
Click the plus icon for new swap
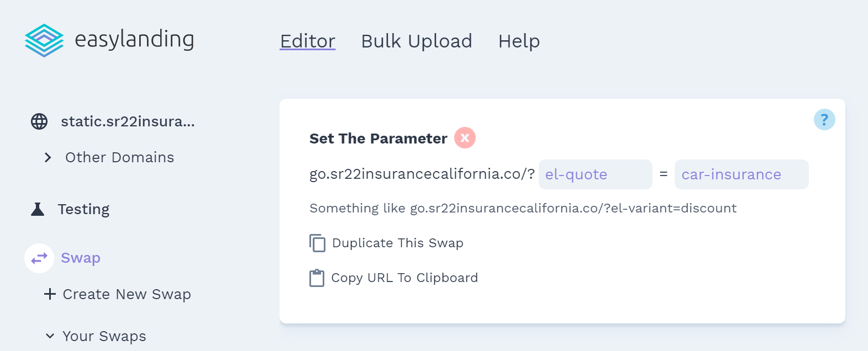pos(50,294)
